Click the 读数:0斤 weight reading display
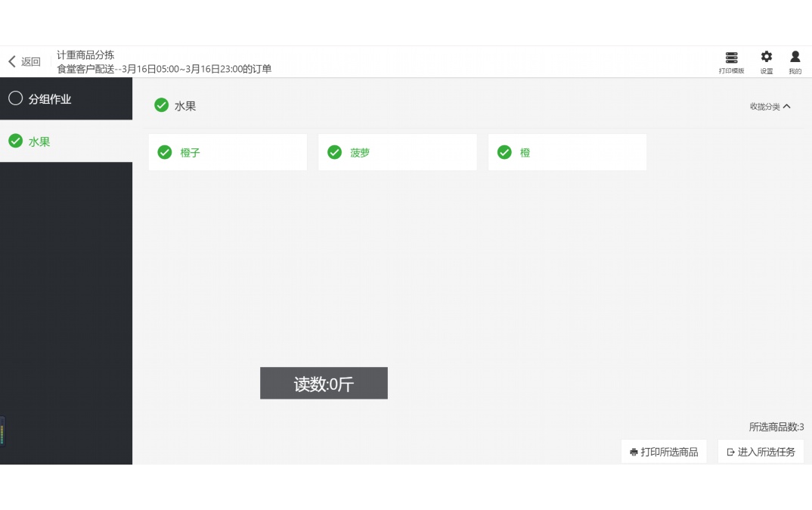Screen dimensions: 812x510 (x=324, y=383)
